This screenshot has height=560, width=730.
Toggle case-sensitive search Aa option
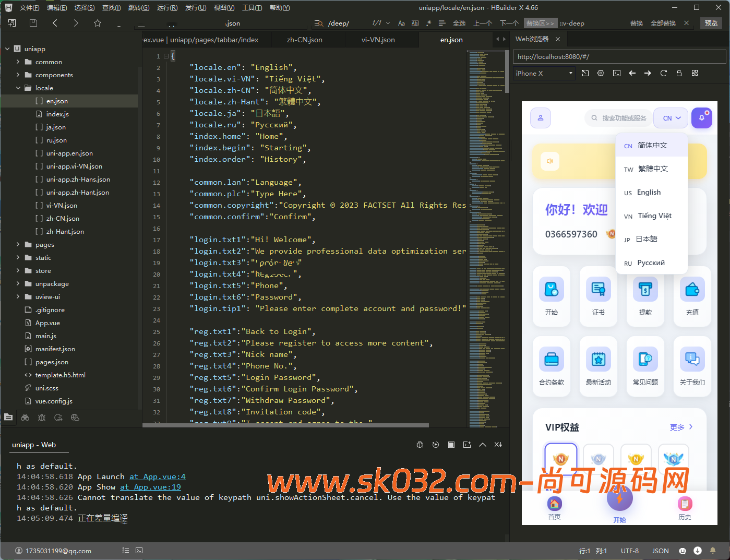click(x=401, y=23)
